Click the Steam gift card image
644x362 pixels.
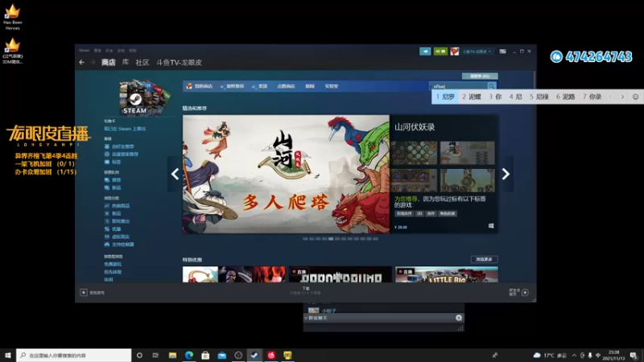(x=144, y=97)
